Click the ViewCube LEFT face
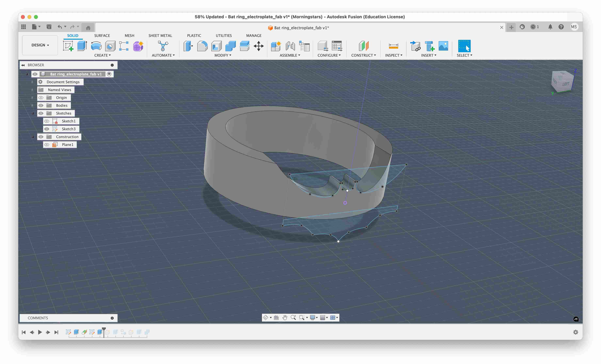 point(566,84)
